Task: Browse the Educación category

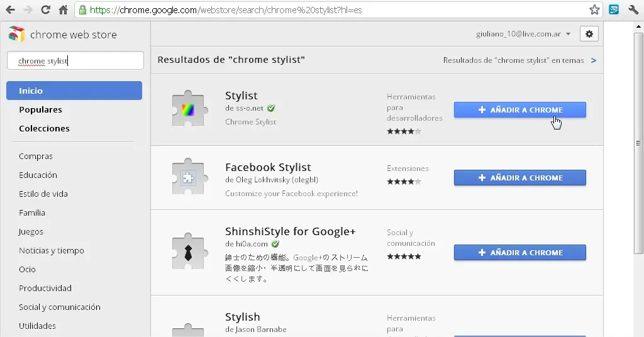Action: 38,175
